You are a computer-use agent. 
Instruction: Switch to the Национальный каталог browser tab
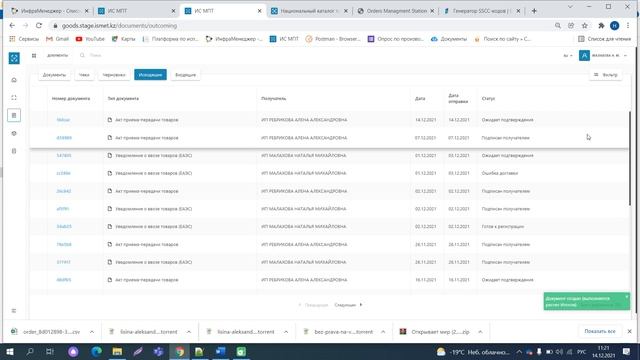309,11
